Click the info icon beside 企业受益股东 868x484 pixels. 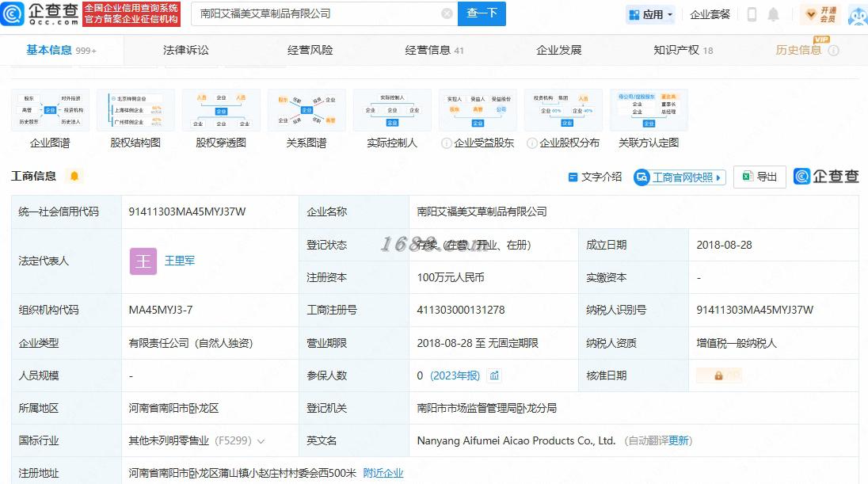pos(446,143)
